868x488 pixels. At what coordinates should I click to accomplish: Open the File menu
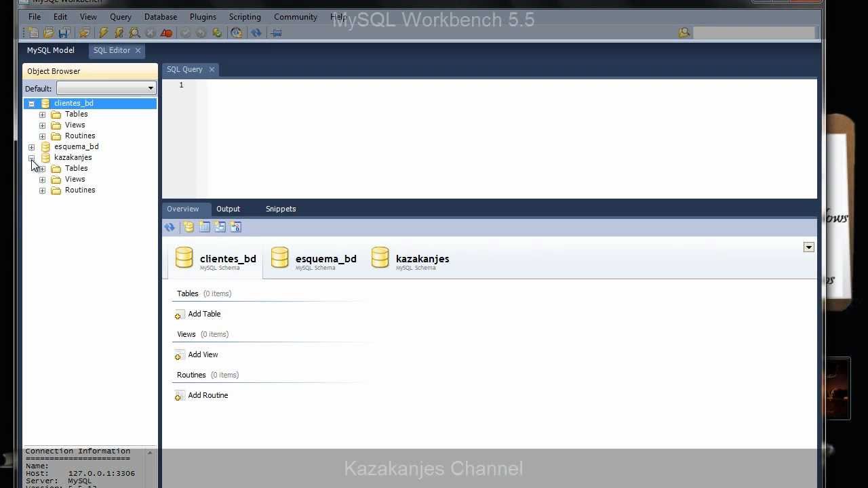pos(35,16)
